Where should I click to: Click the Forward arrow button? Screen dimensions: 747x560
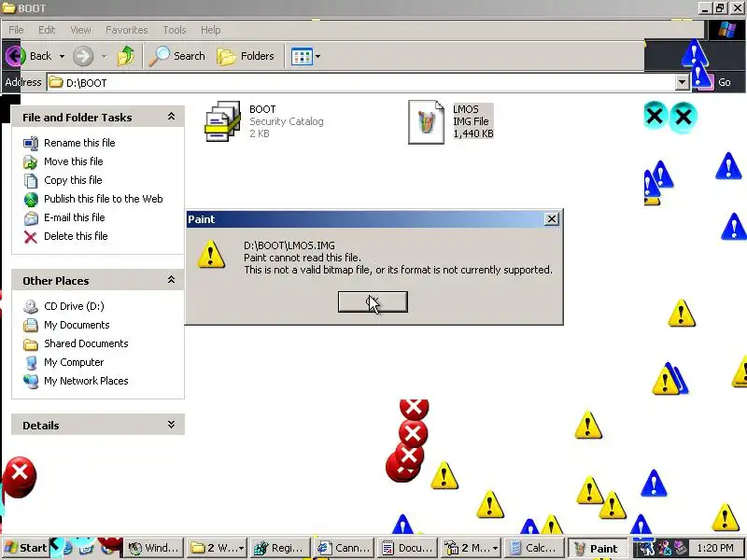pos(83,56)
